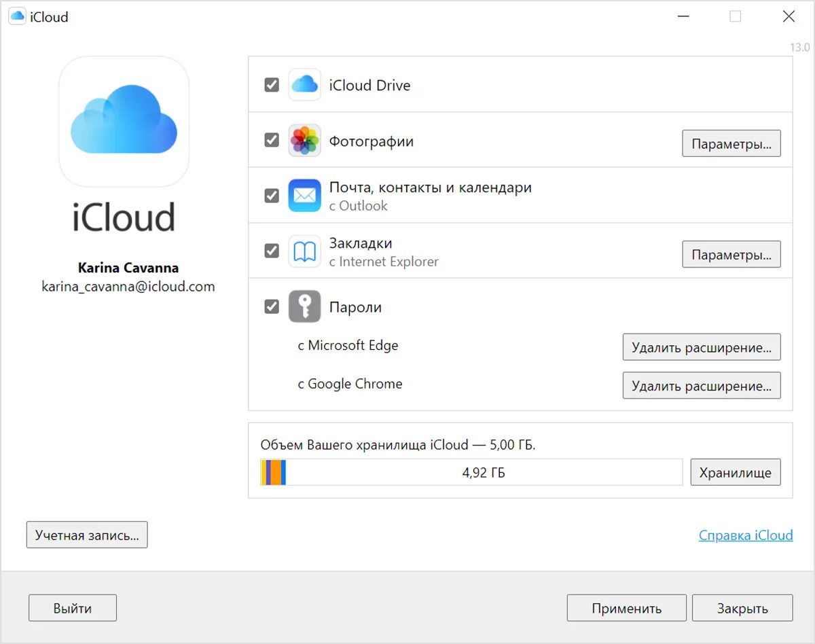The image size is (815, 644).
Task: Click the Закладки book icon
Action: tap(304, 251)
